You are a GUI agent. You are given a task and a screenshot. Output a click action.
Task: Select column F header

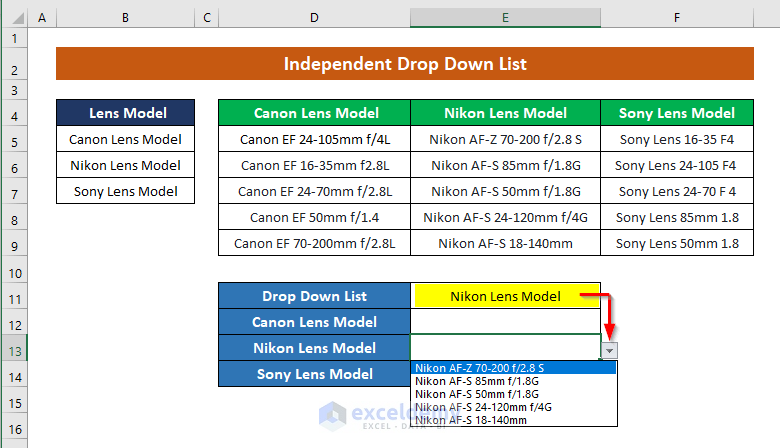pyautogui.click(x=677, y=18)
